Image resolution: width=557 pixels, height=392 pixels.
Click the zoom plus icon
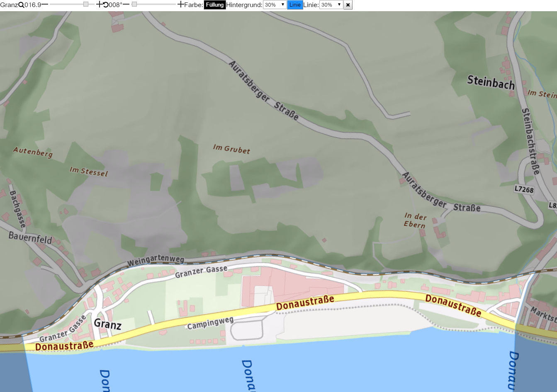point(99,5)
